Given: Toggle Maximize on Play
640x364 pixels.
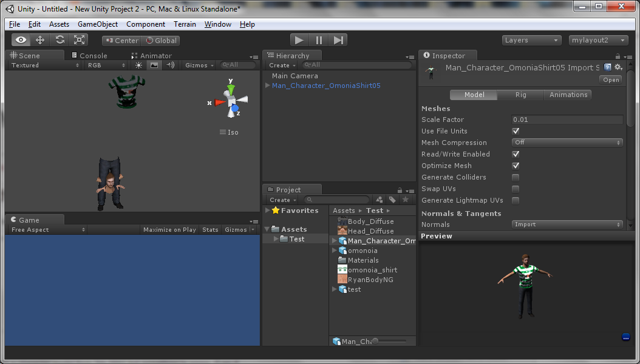Looking at the screenshot, I should pyautogui.click(x=169, y=229).
